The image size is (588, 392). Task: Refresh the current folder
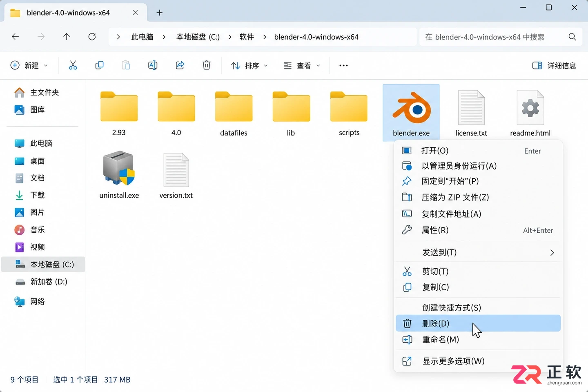tap(92, 37)
